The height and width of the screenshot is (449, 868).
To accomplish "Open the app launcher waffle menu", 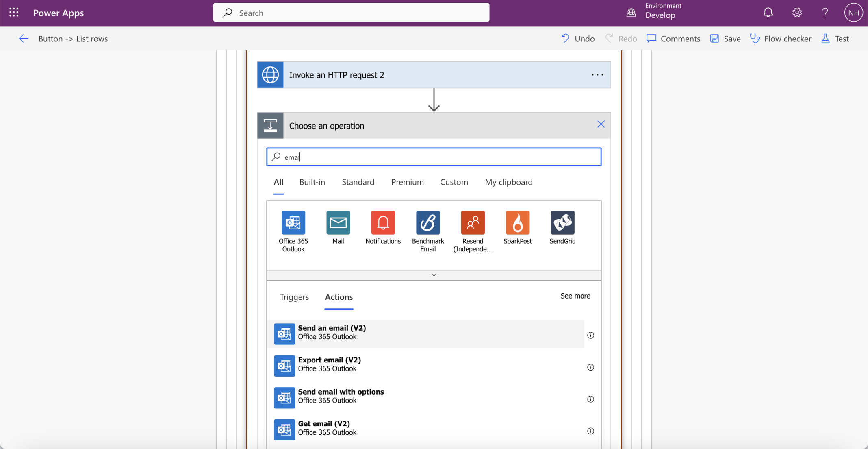I will click(14, 13).
